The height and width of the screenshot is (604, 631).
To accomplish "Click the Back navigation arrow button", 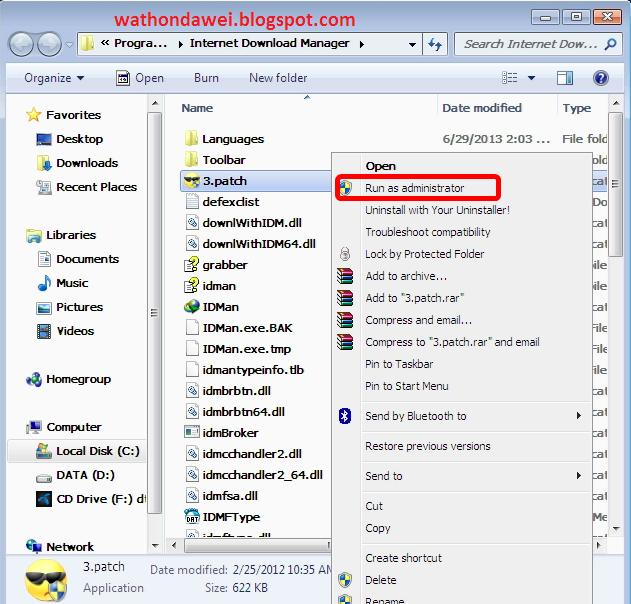I will click(21, 44).
